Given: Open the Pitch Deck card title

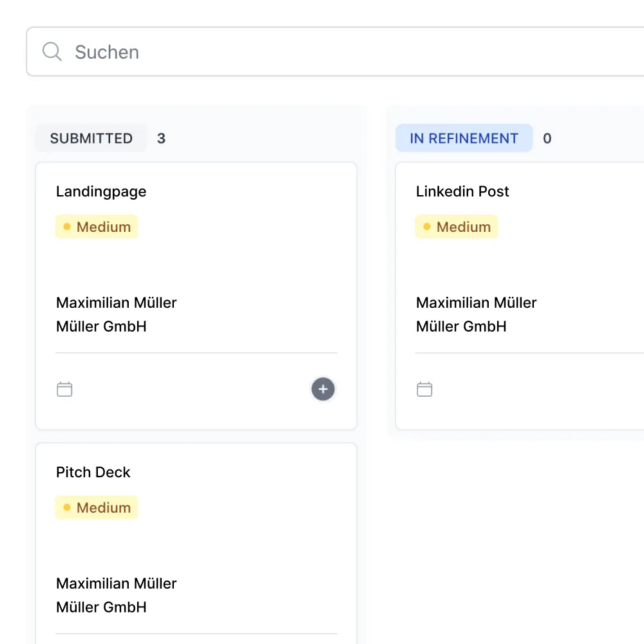Looking at the screenshot, I should tap(93, 472).
